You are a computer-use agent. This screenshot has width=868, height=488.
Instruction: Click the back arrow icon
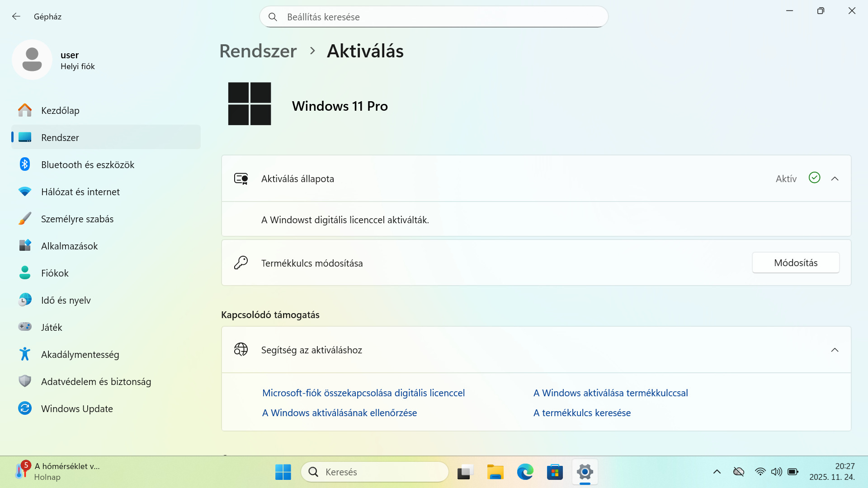[x=16, y=17]
